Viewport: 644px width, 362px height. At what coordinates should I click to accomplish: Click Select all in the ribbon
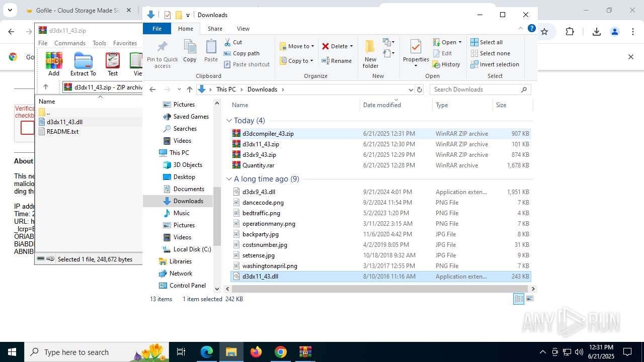point(487,42)
